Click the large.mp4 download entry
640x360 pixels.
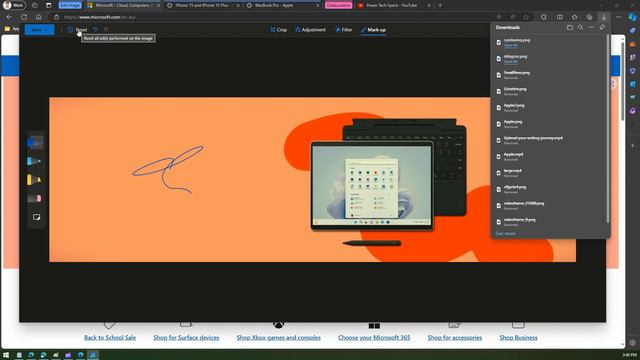(548, 173)
